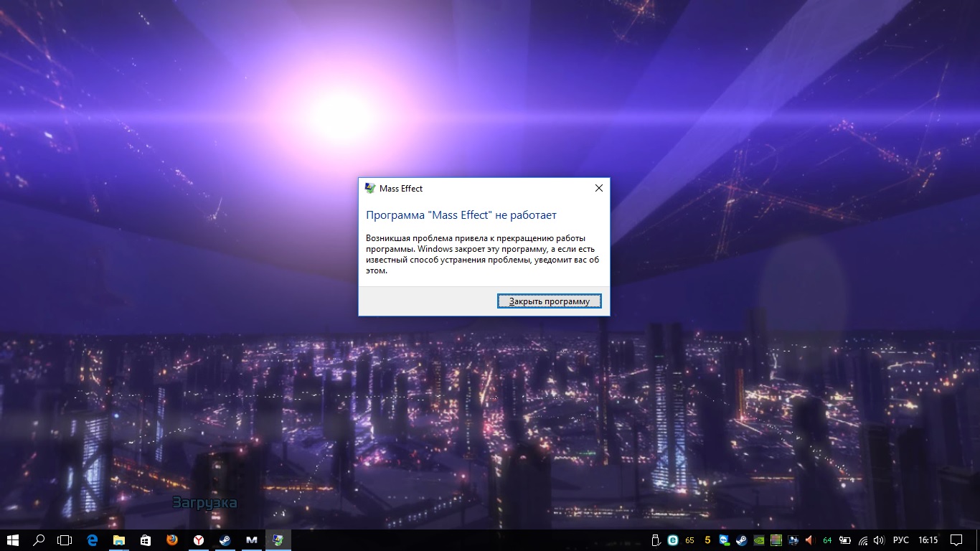This screenshot has width=980, height=551.
Task: Open File Explorer from the taskbar
Action: [118, 540]
